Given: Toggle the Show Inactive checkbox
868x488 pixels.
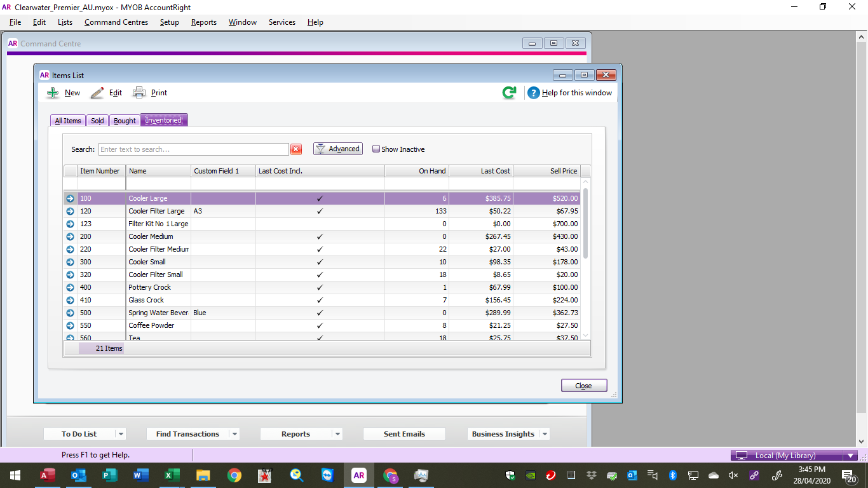Looking at the screenshot, I should point(376,149).
